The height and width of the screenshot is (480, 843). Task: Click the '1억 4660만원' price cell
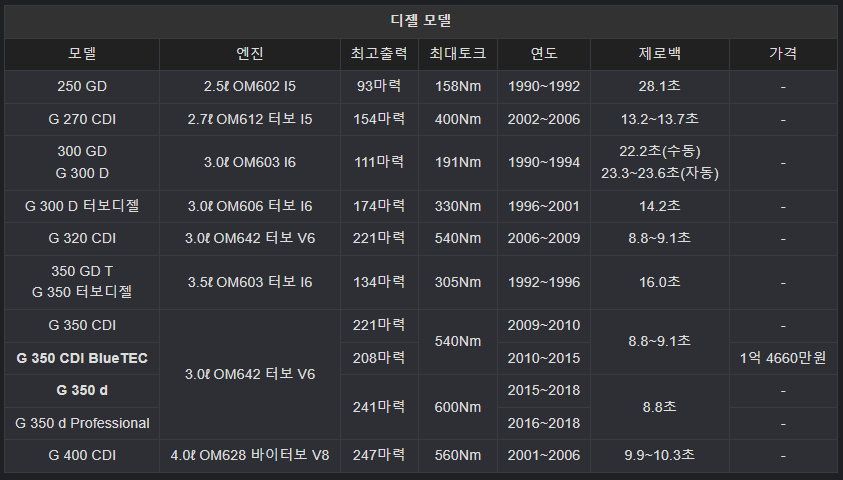(x=783, y=359)
